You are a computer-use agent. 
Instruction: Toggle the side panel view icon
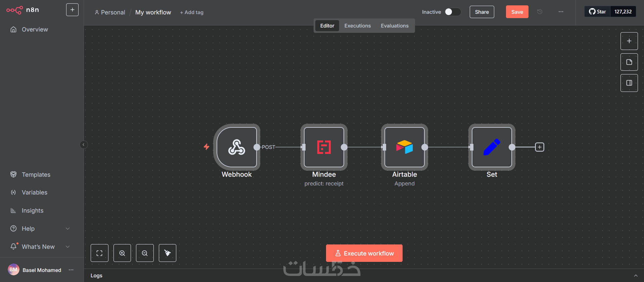click(629, 83)
